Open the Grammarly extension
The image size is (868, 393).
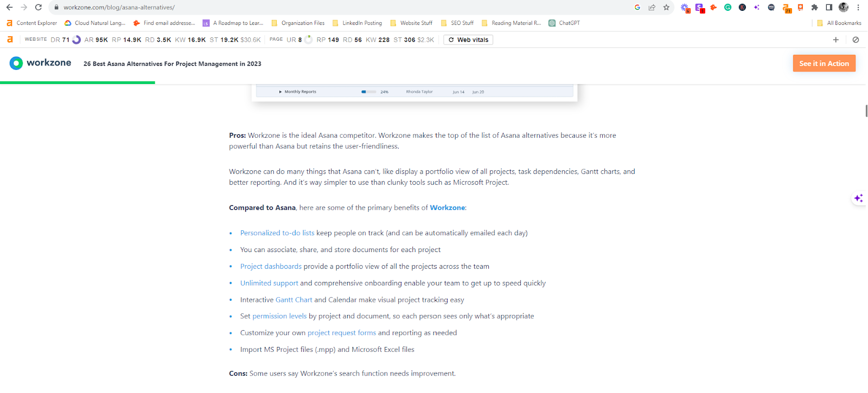pos(728,8)
